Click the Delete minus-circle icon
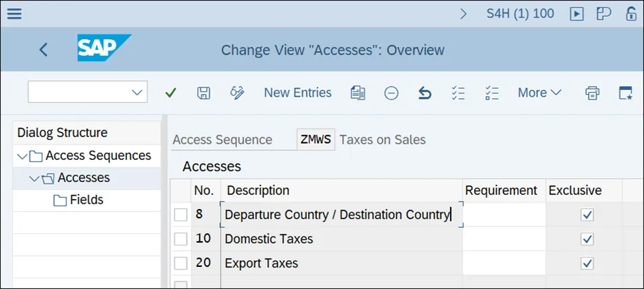Viewport: 644px width, 289px height. pos(392,93)
